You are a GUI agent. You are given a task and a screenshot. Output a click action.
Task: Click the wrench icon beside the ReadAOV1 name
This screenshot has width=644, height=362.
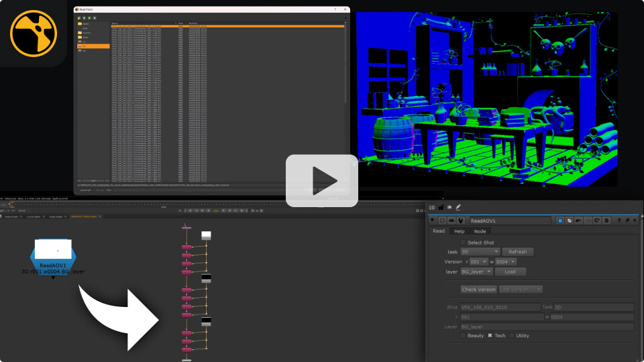pyautogui.click(x=462, y=220)
